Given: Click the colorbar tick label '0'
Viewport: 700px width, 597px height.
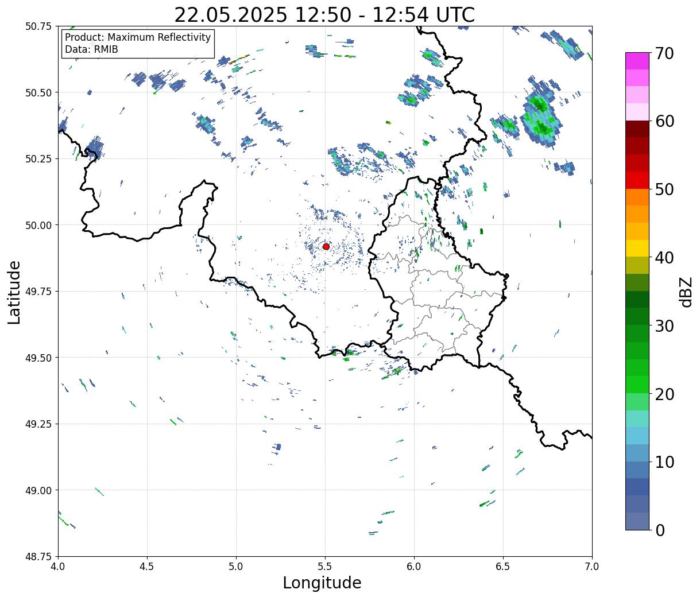Looking at the screenshot, I should pyautogui.click(x=659, y=530).
